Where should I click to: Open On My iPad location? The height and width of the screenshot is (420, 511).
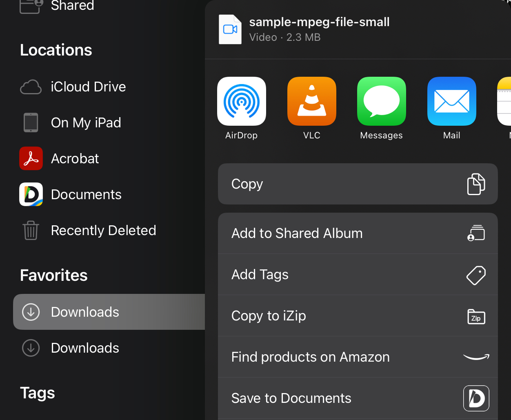(109, 122)
